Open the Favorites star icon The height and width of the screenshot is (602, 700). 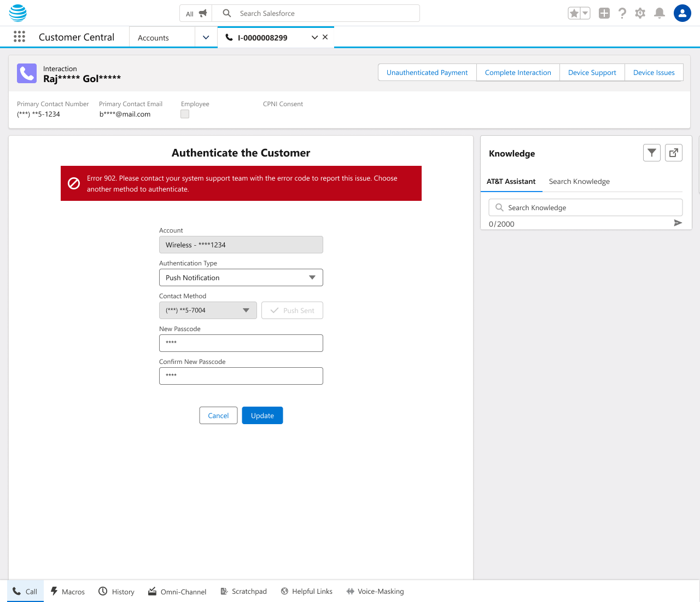[574, 13]
